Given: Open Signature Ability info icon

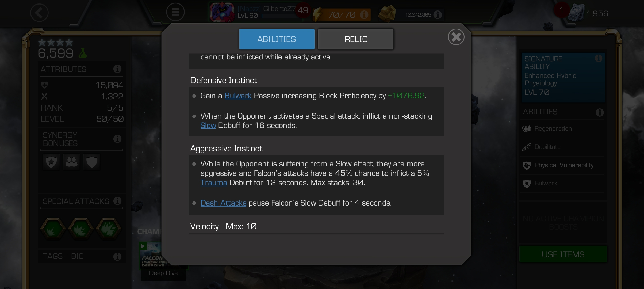Looking at the screenshot, I should 599,58.
